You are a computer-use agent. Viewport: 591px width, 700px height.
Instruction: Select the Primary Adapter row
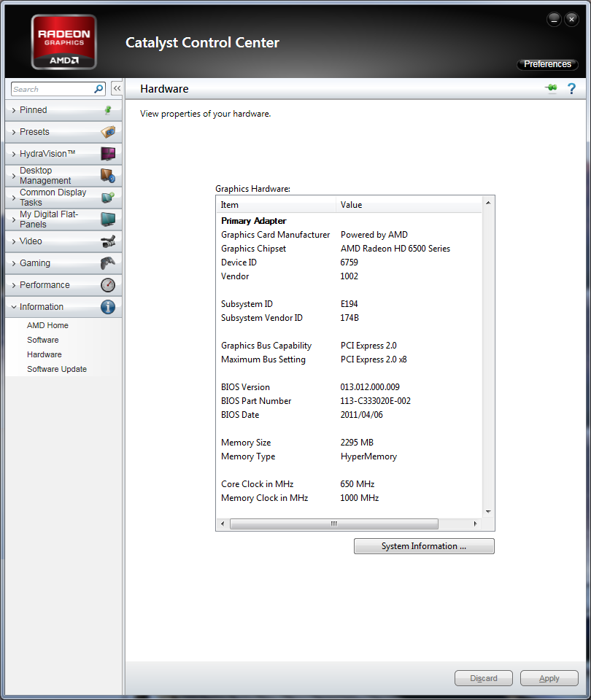tap(349, 221)
